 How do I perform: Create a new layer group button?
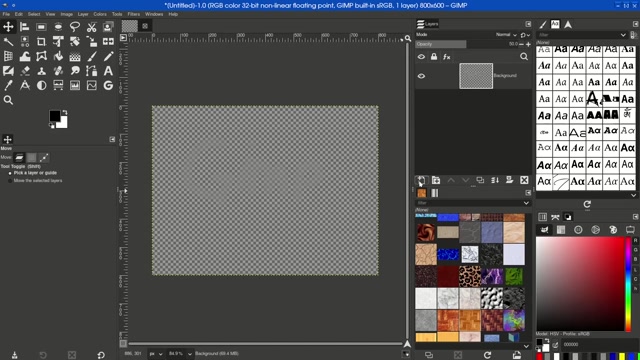pyautogui.click(x=436, y=180)
